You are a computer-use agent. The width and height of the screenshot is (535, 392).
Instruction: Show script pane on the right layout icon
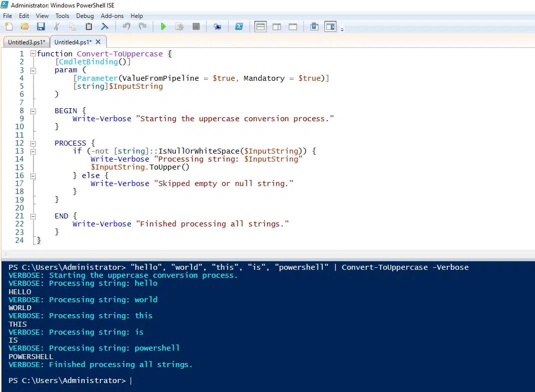click(x=276, y=26)
